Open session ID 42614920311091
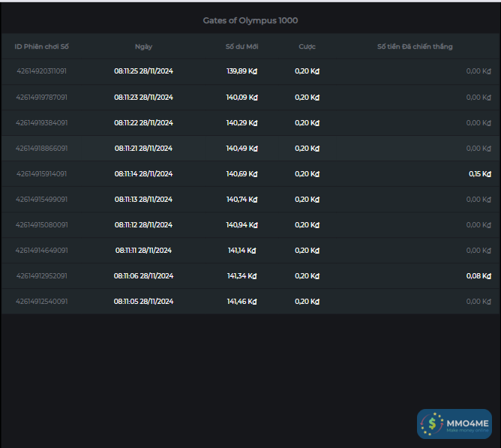 (41, 71)
